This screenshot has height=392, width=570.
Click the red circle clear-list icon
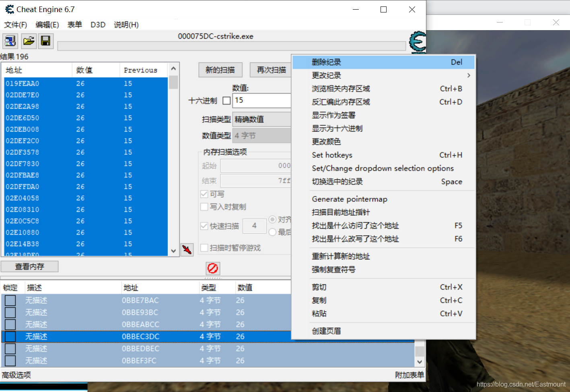click(213, 268)
